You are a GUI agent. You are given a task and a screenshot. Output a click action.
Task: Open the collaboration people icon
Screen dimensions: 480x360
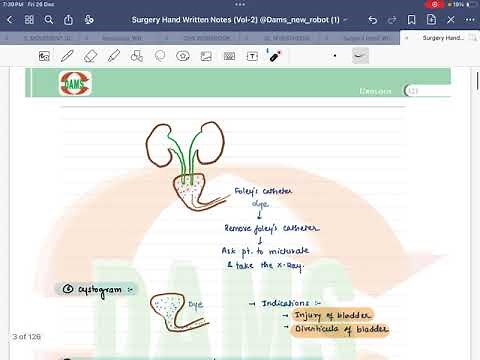click(x=89, y=20)
